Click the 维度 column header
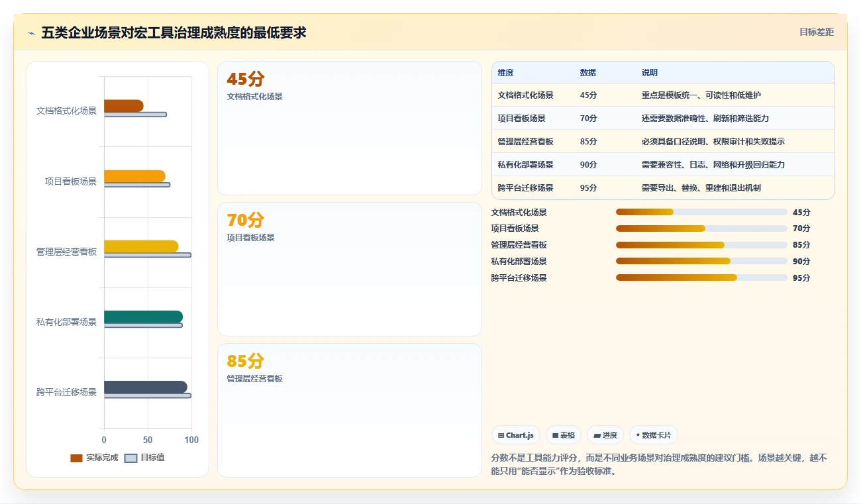The height and width of the screenshot is (504, 861). 506,73
